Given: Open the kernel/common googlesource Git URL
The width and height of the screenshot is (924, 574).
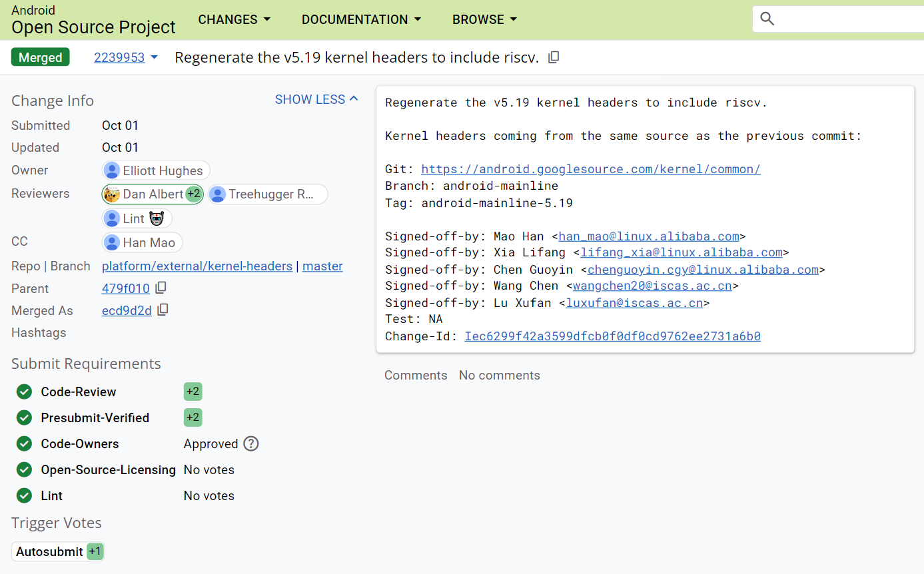Looking at the screenshot, I should [590, 169].
